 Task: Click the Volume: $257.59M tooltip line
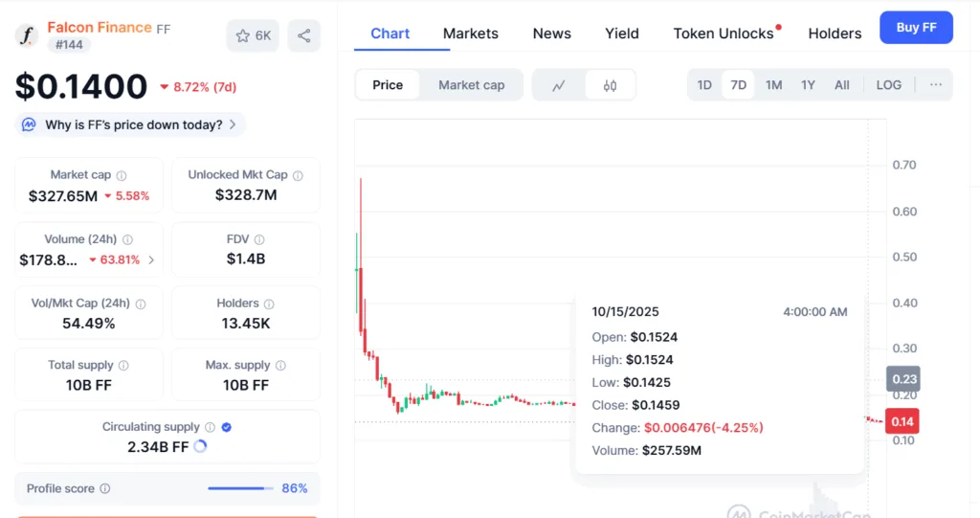[x=646, y=450]
